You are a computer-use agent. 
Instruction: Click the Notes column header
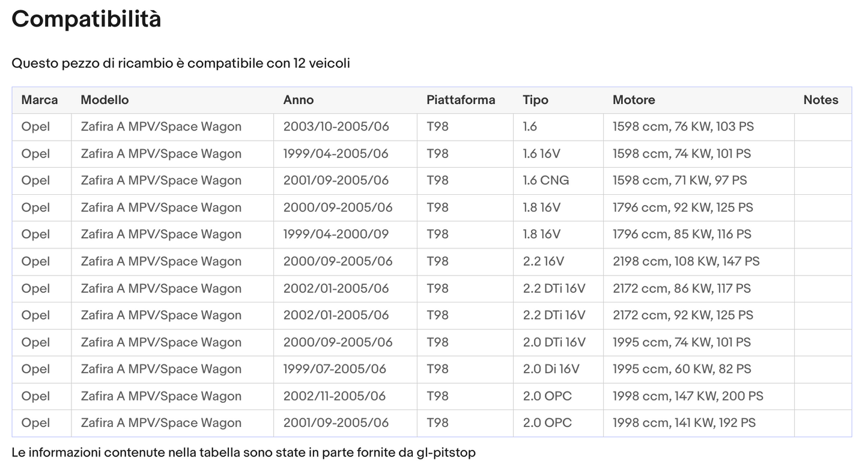pos(821,100)
